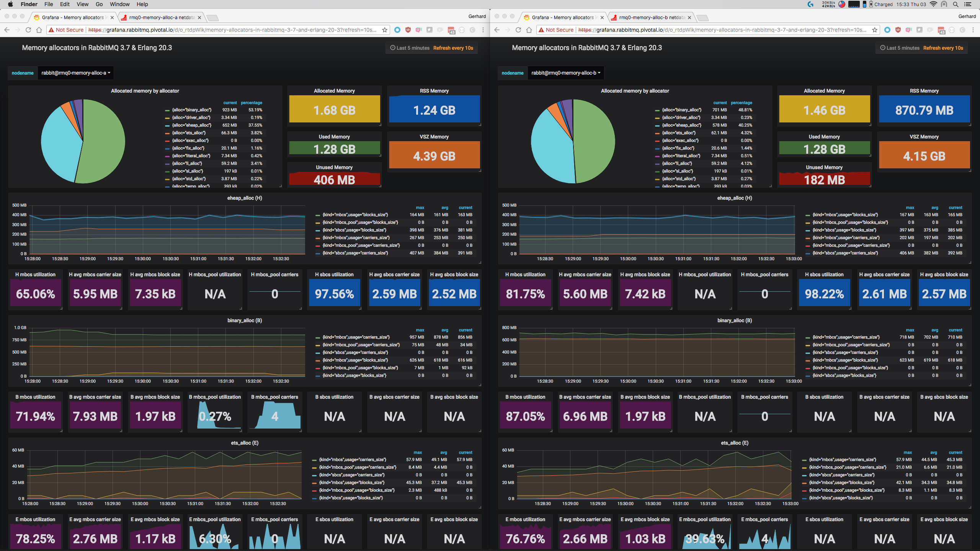Open left Allocated memory by allocator panel menu

pyautogui.click(x=145, y=91)
